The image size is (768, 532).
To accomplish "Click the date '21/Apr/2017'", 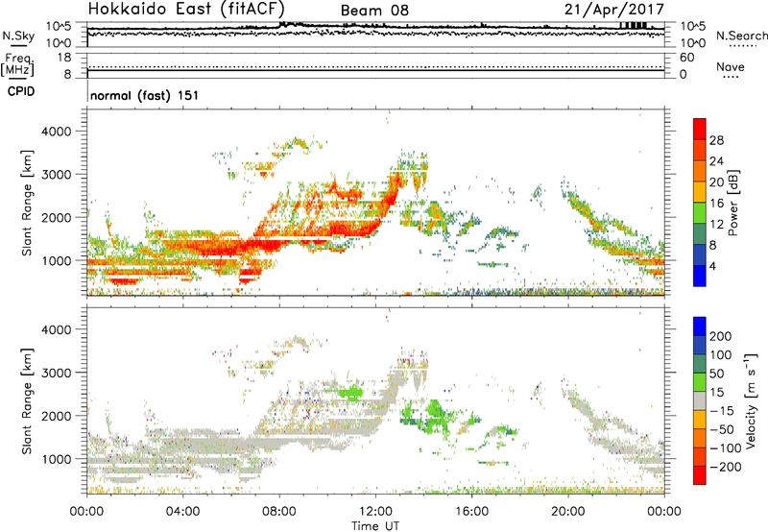I will pyautogui.click(x=614, y=10).
